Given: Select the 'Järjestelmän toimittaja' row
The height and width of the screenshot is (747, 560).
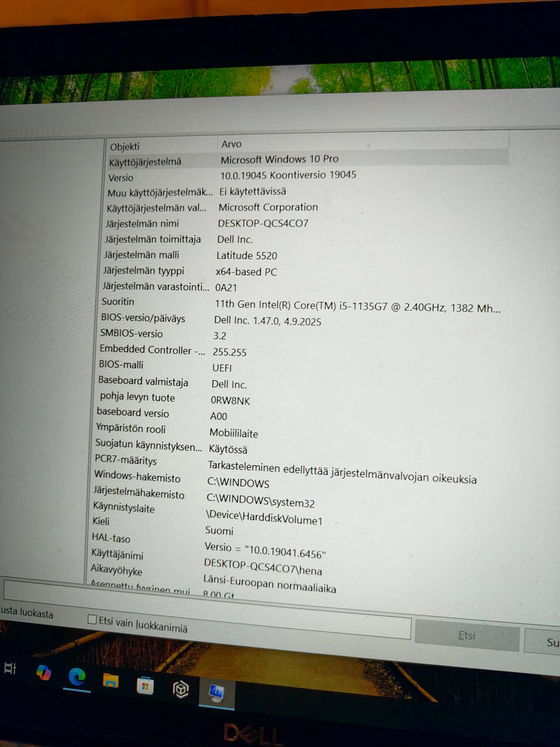Looking at the screenshot, I should click(x=153, y=239).
